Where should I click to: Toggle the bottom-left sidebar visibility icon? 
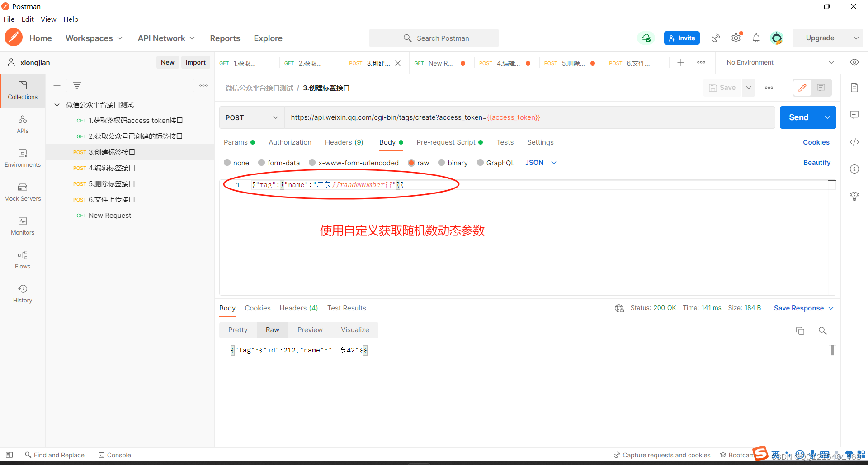coord(9,455)
